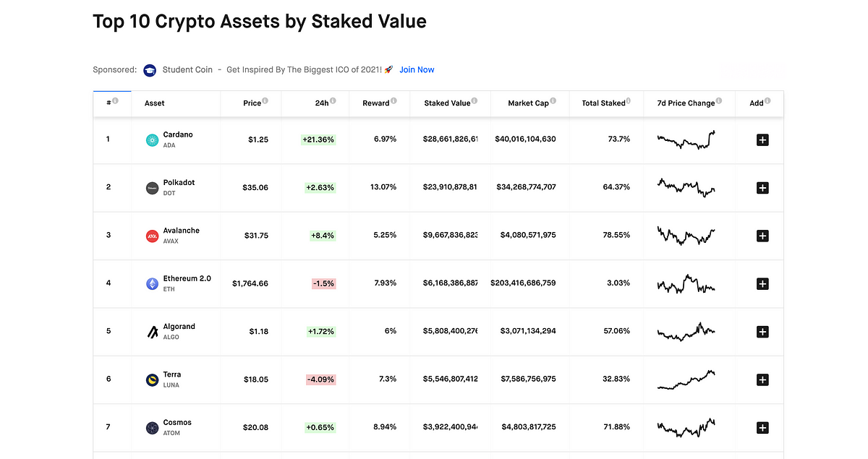The height and width of the screenshot is (459, 868).
Task: Click the info icon beside Add header
Action: click(767, 101)
